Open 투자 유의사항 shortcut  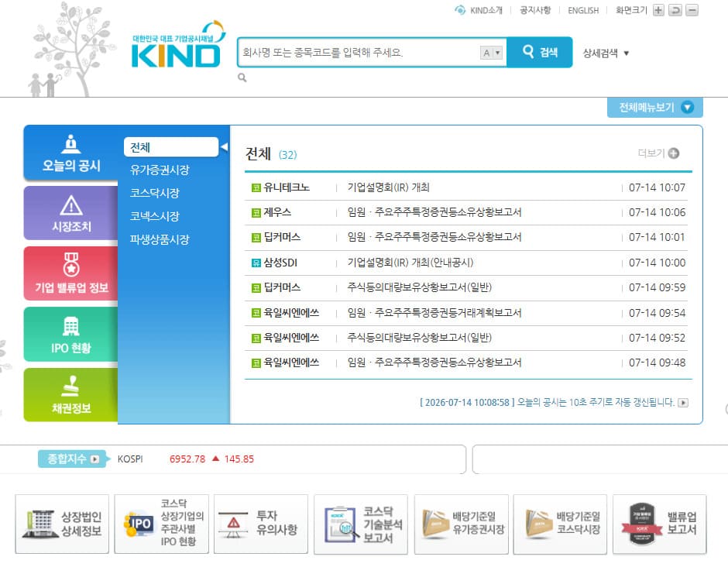pos(261,524)
